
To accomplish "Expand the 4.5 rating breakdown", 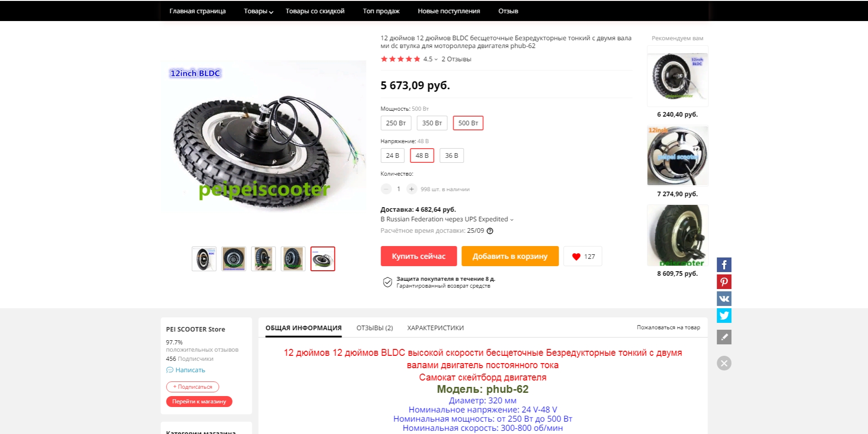I will 430,59.
